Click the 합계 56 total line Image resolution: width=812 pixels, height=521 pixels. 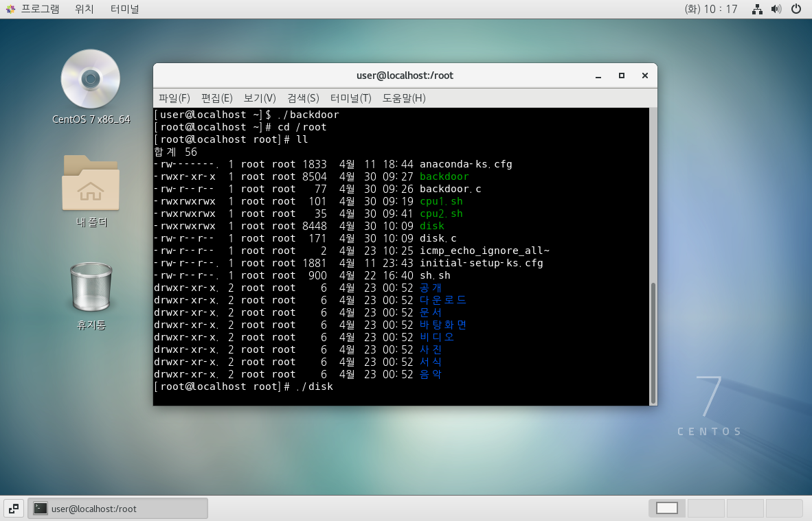tap(176, 152)
